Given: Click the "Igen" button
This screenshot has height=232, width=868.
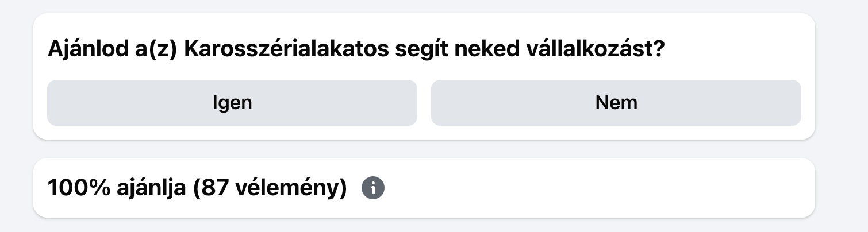Looking at the screenshot, I should [232, 103].
